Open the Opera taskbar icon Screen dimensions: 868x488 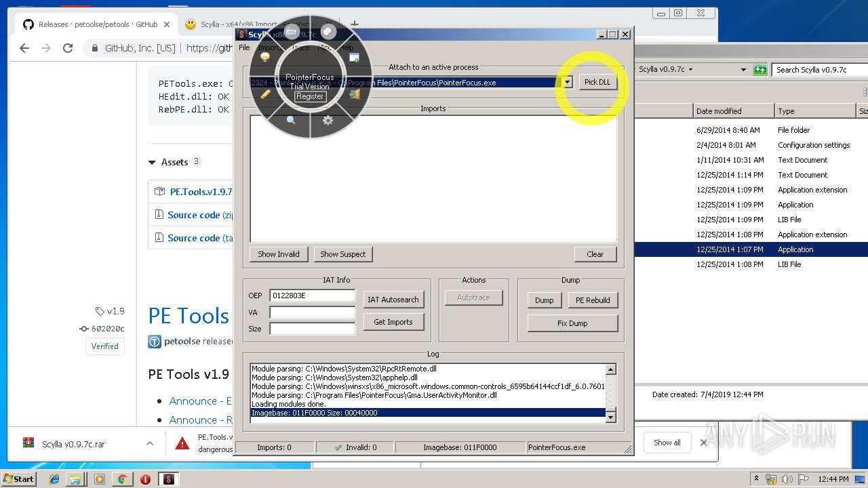click(x=145, y=479)
